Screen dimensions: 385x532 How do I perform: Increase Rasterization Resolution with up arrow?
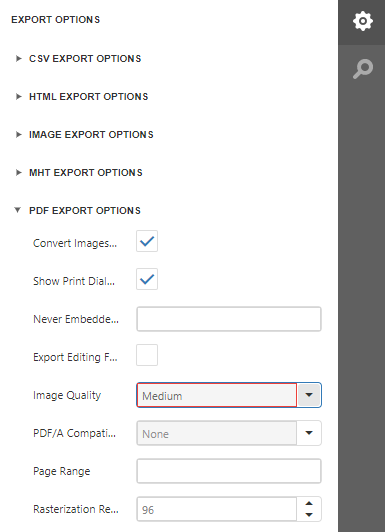click(x=309, y=503)
